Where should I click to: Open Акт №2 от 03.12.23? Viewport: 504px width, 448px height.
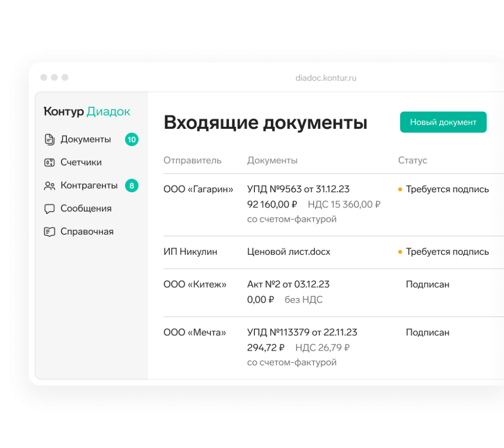(x=288, y=284)
